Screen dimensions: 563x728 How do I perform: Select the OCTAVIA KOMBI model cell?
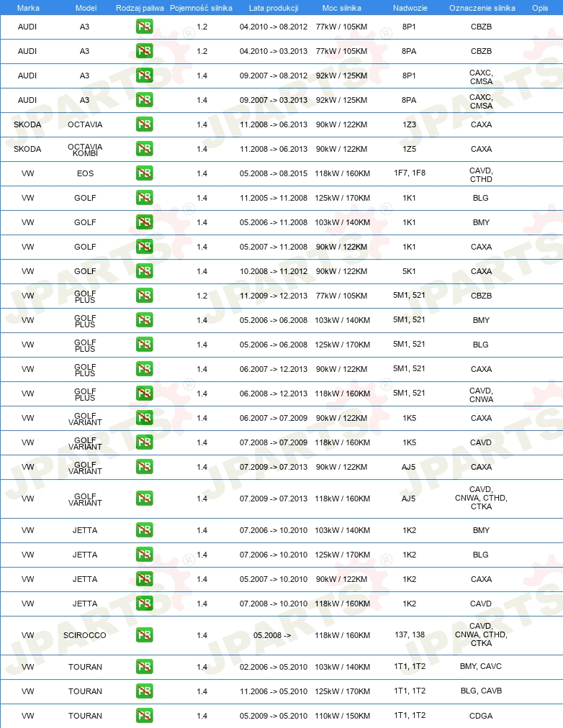click(x=85, y=150)
